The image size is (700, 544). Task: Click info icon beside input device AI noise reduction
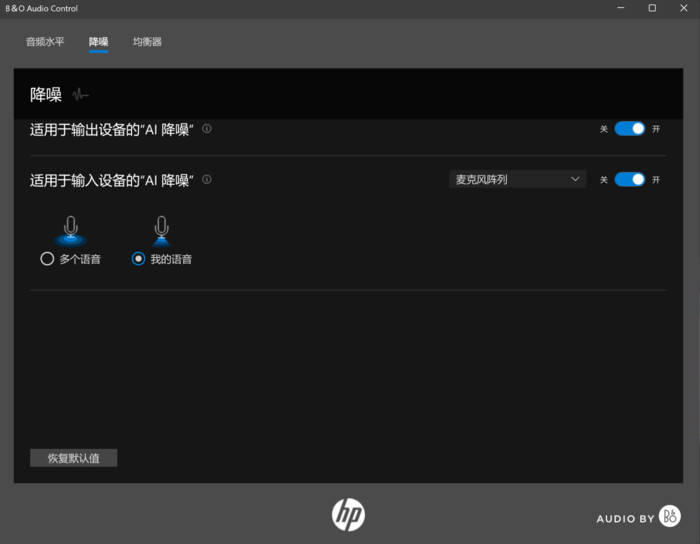(207, 180)
